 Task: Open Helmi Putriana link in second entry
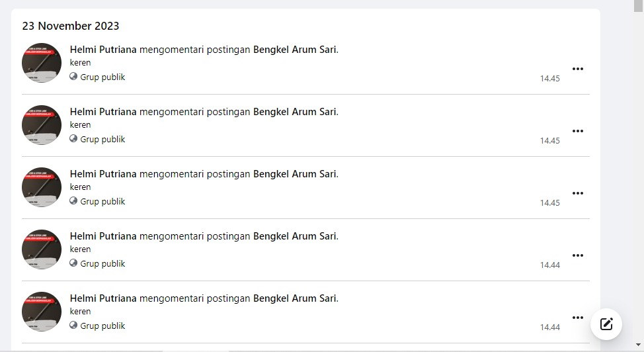pyautogui.click(x=103, y=111)
